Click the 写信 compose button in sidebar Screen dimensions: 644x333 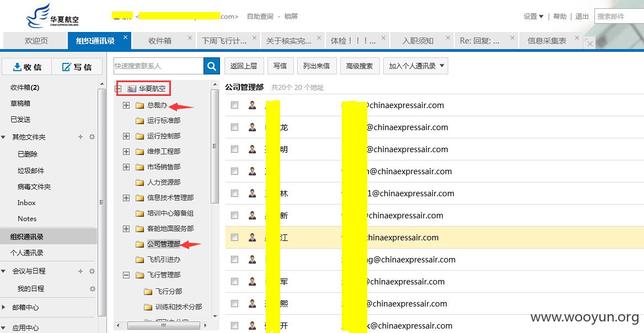pyautogui.click(x=77, y=67)
